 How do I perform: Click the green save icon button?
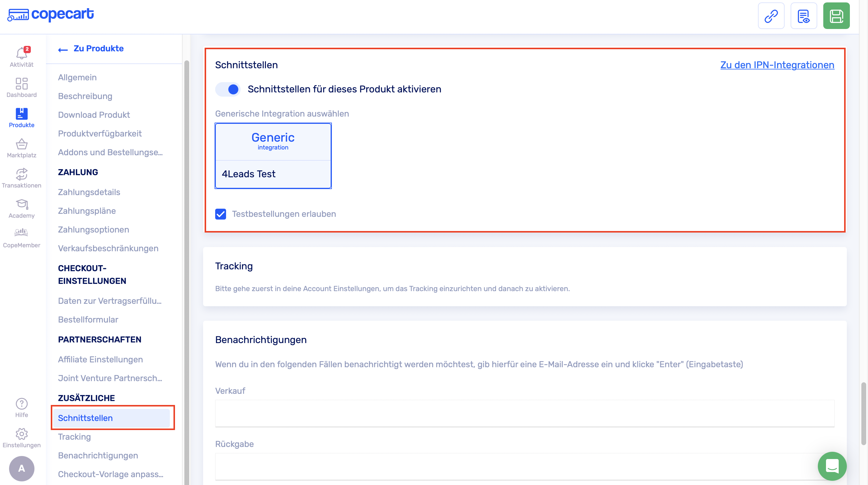tap(836, 16)
